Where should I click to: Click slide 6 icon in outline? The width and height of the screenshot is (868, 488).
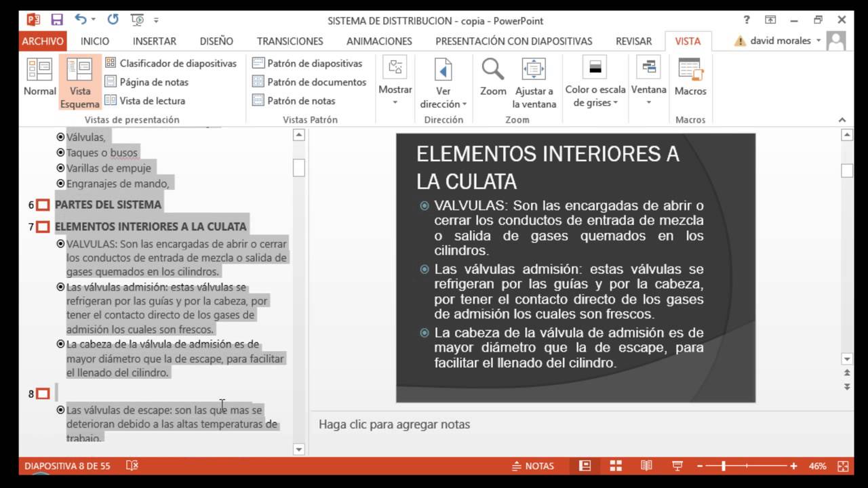[x=43, y=205]
